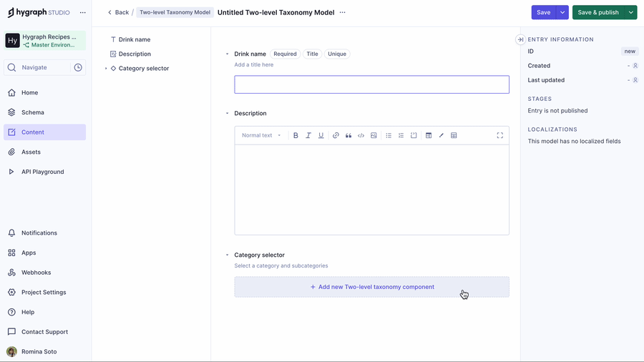Toggle italic formatting in Description editor

[x=308, y=135]
